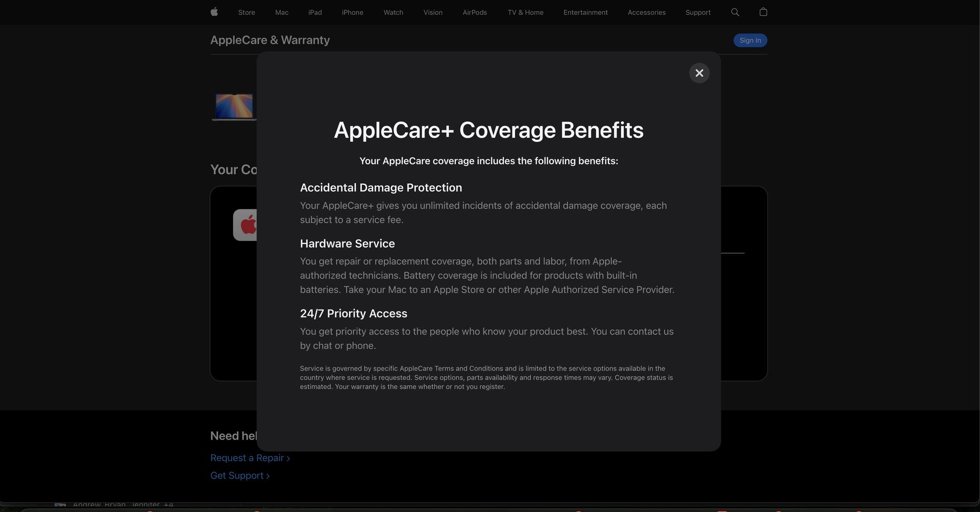Follow the Request a Repair link

(250, 458)
